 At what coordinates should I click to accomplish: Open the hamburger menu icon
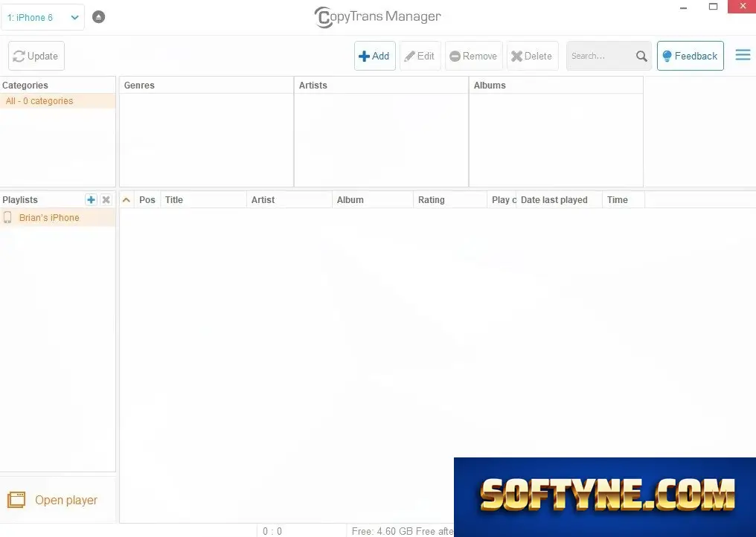743,55
